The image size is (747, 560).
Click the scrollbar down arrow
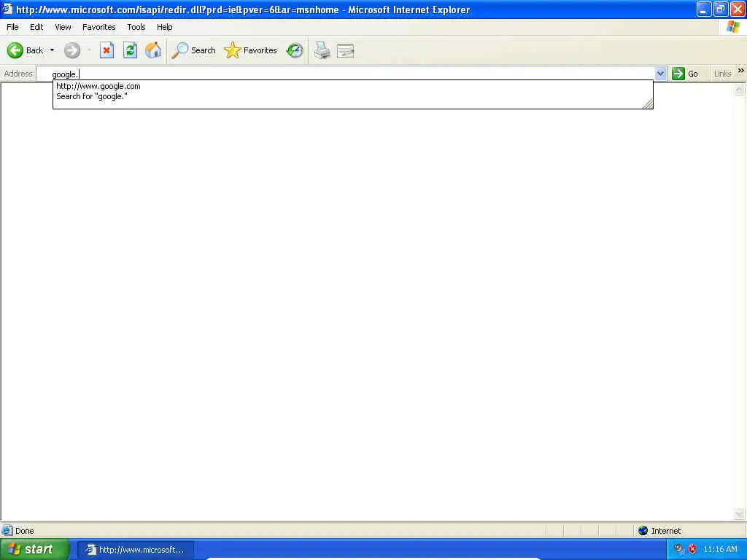tap(740, 514)
